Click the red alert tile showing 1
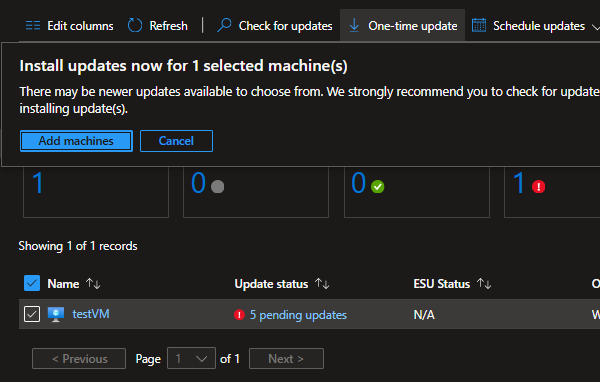 pyautogui.click(x=552, y=192)
